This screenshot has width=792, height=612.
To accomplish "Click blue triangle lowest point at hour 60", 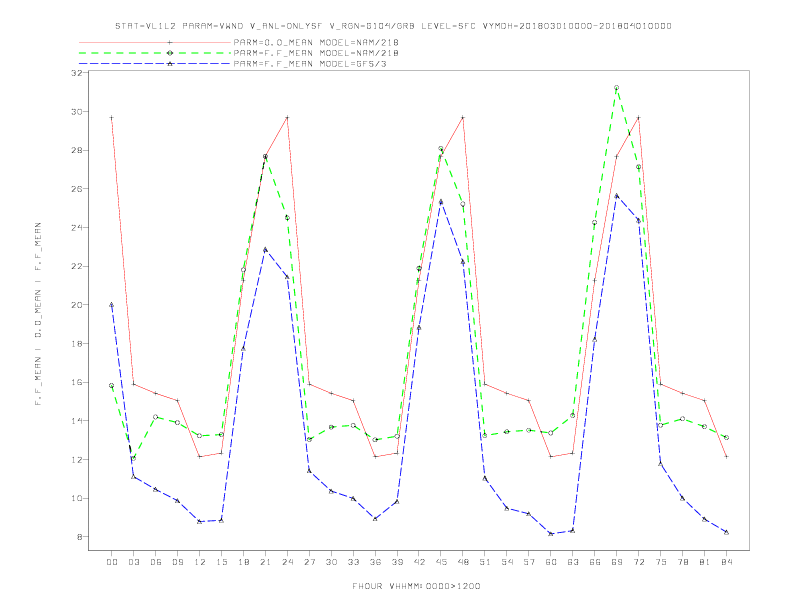I will pyautogui.click(x=551, y=533).
